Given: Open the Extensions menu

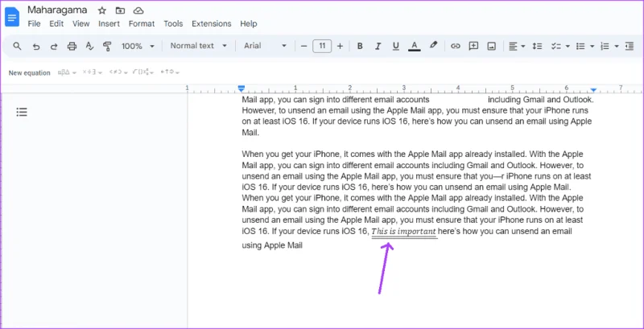Looking at the screenshot, I should pos(212,24).
